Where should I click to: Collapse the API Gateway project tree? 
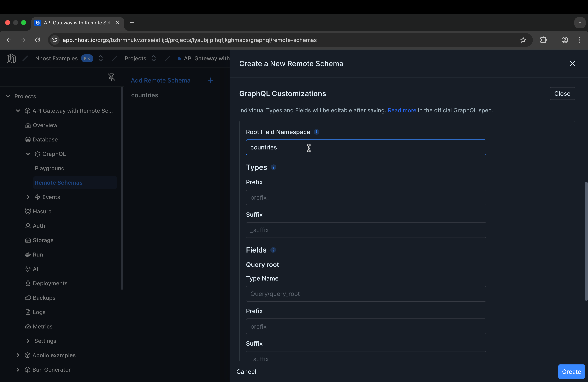point(18,111)
